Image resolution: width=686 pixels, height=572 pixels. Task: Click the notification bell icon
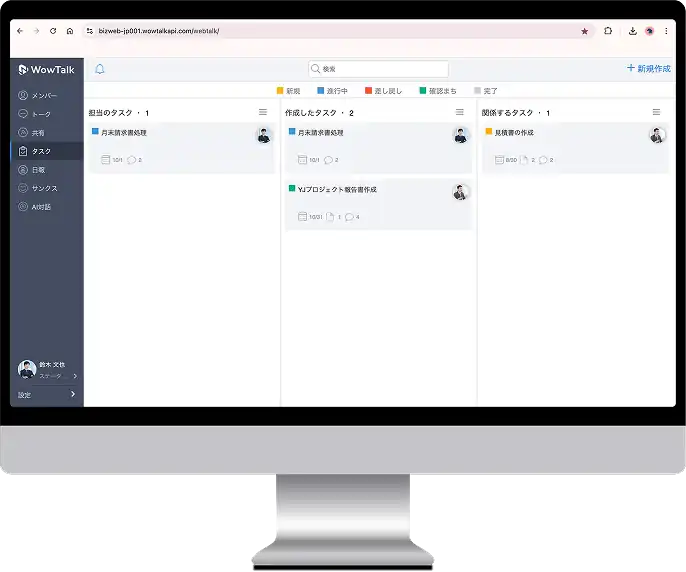(100, 69)
